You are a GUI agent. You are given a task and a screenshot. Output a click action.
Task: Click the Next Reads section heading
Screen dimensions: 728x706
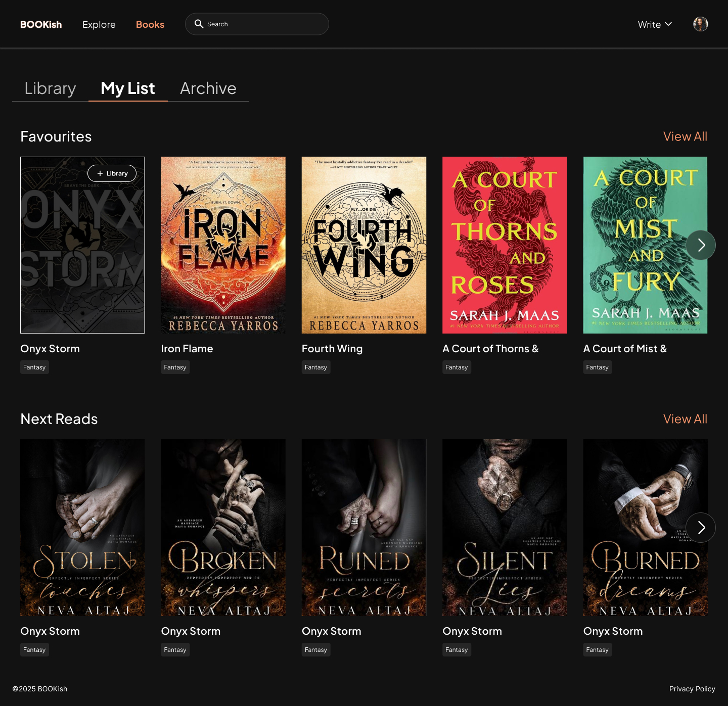[59, 419]
